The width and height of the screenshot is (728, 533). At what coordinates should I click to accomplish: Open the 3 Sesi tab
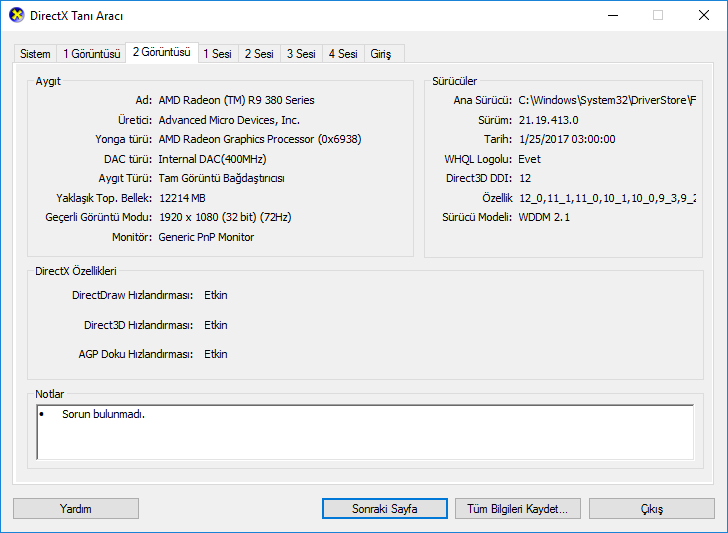click(301, 54)
